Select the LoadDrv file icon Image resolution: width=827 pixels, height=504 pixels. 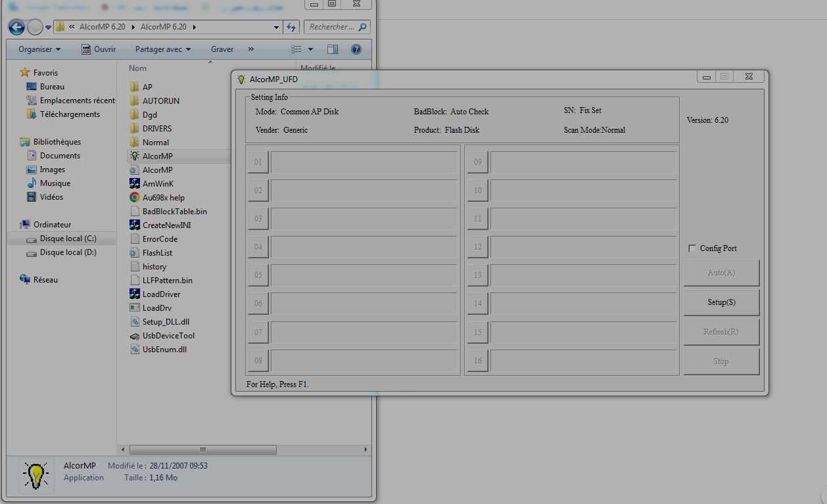pos(135,308)
